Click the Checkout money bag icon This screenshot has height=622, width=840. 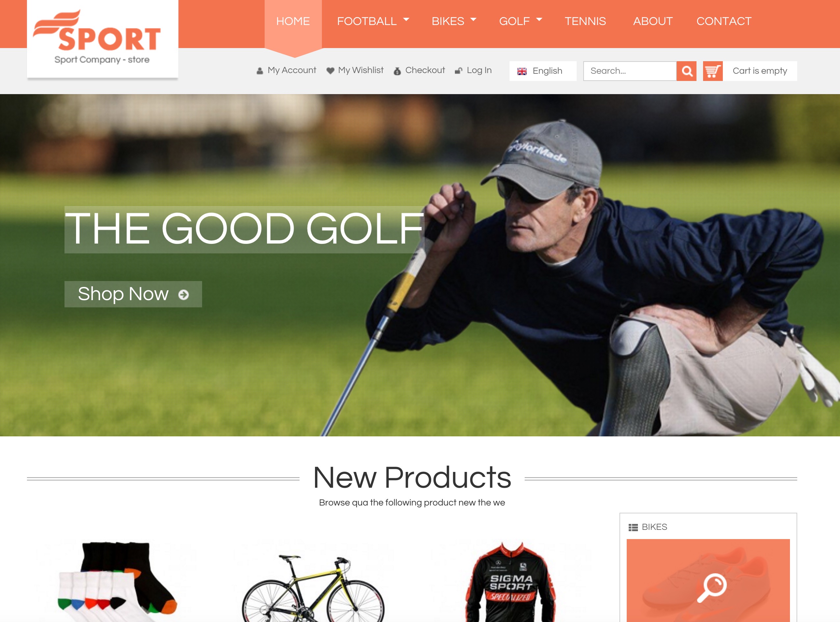click(397, 71)
